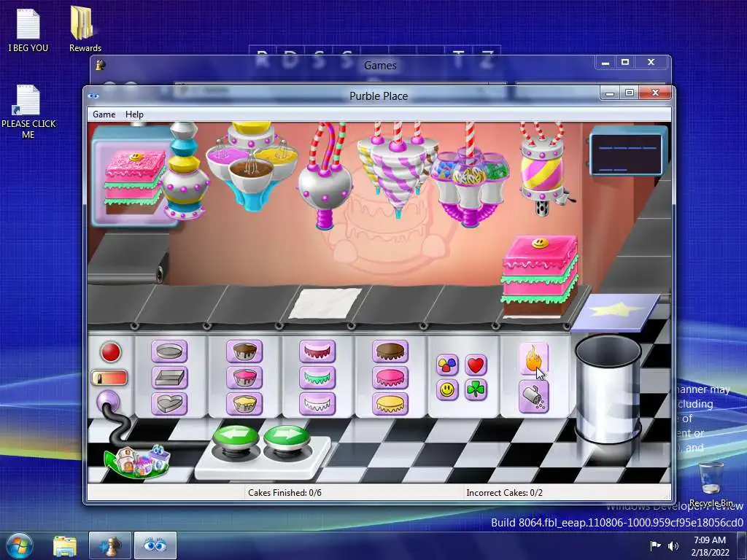Image resolution: width=747 pixels, height=560 pixels.
Task: Return to Purble Place village icon
Action: (x=136, y=461)
